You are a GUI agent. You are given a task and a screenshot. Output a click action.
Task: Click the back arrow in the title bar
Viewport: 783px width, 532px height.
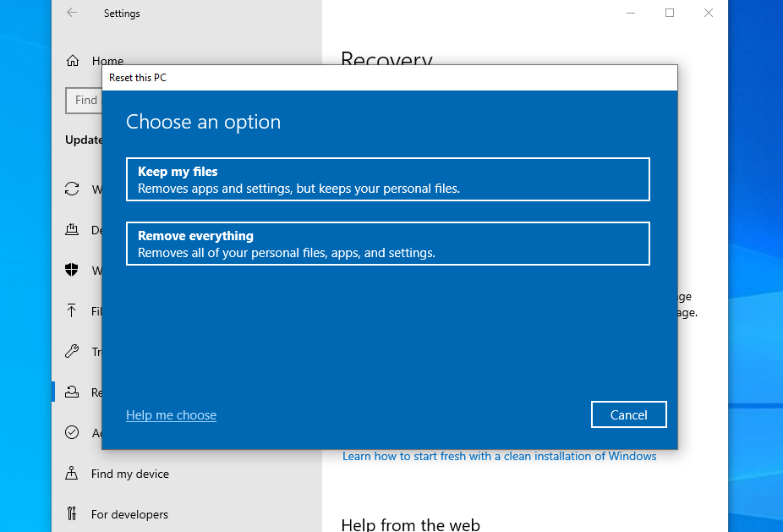pyautogui.click(x=70, y=13)
